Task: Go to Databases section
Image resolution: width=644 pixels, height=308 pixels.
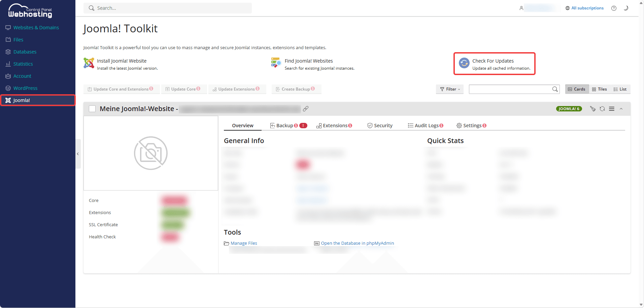Action: coord(21,52)
